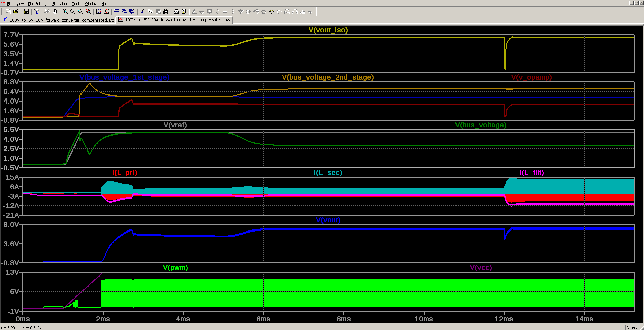This screenshot has width=644, height=330.
Task: Click the 15A axis value of current pane
Action: (x=13, y=177)
